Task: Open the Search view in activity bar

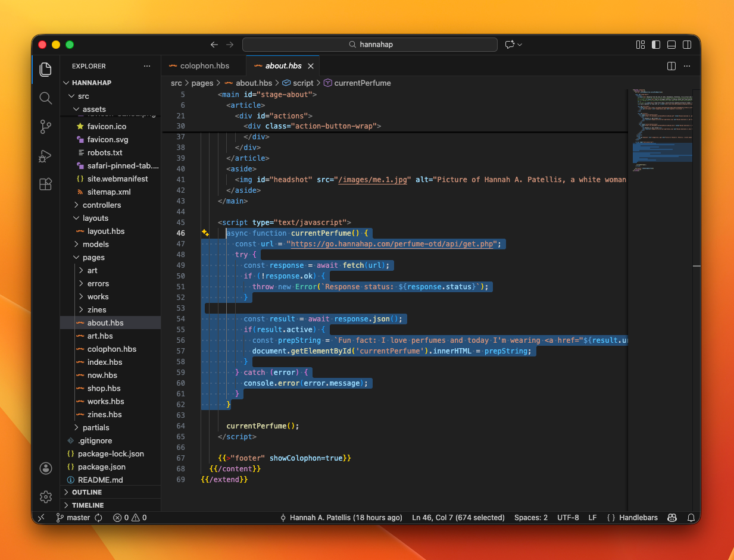Action: [46, 98]
